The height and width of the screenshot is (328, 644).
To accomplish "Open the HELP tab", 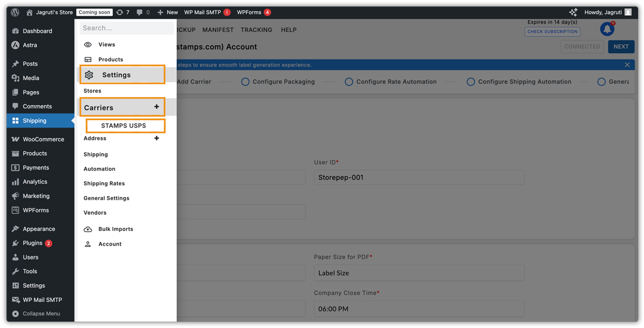I will [x=289, y=30].
